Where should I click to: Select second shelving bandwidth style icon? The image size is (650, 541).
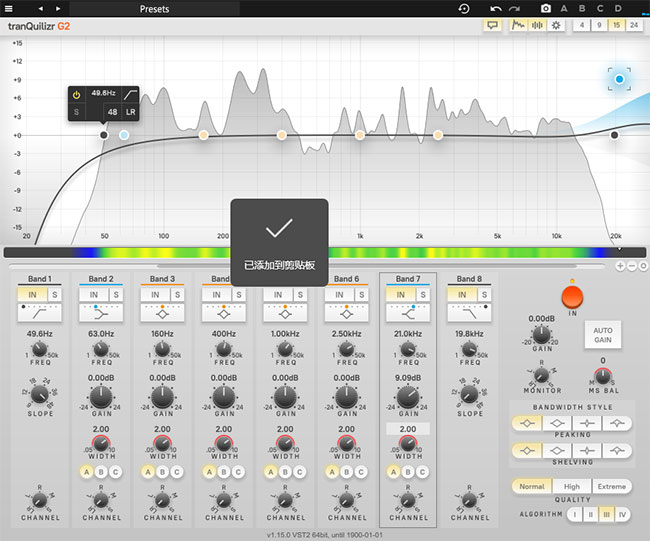pyautogui.click(x=557, y=451)
